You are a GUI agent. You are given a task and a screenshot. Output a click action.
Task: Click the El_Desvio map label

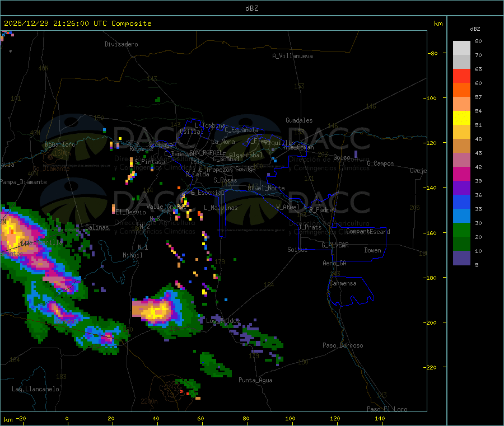[130, 212]
